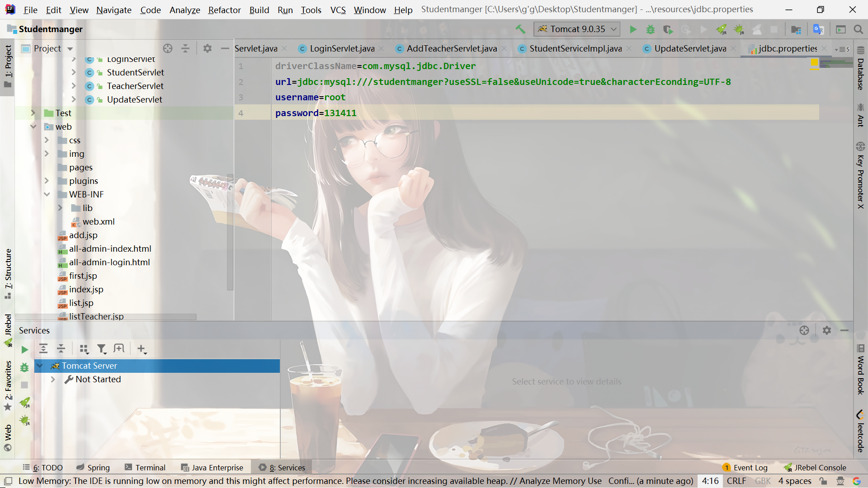Select Tomcat Server in Services tree
The image size is (868, 488).
point(157,366)
